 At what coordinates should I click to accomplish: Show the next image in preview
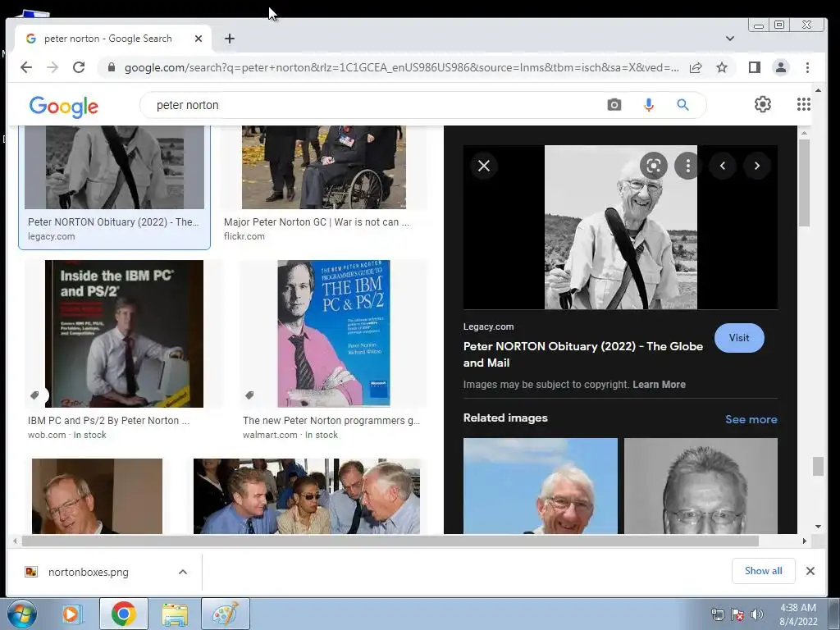click(x=757, y=166)
